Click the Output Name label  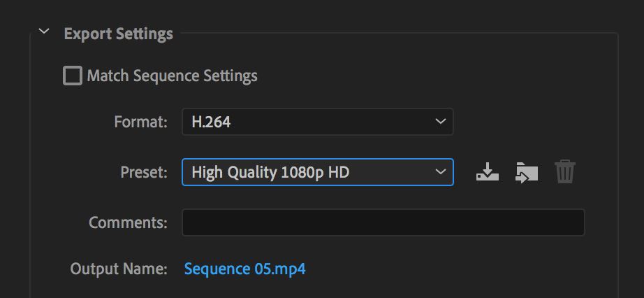pos(119,269)
